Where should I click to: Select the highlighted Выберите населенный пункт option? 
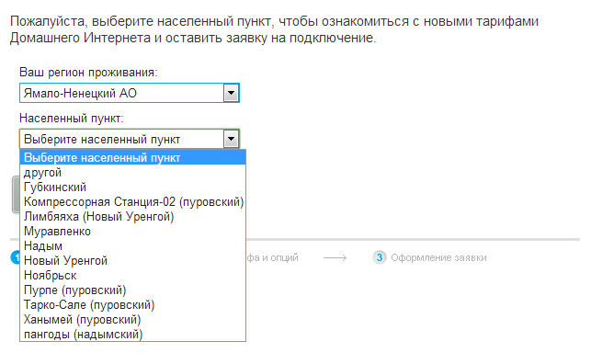tap(132, 157)
